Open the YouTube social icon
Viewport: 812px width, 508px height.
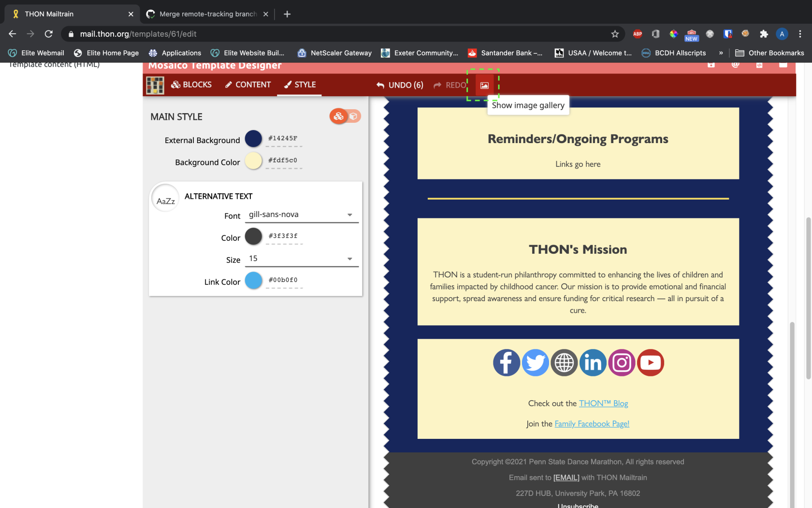(651, 363)
